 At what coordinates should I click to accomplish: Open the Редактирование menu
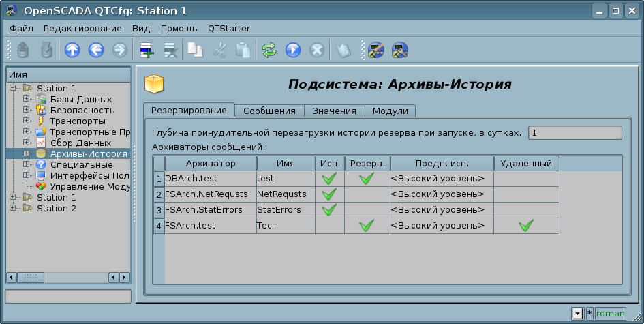point(82,28)
